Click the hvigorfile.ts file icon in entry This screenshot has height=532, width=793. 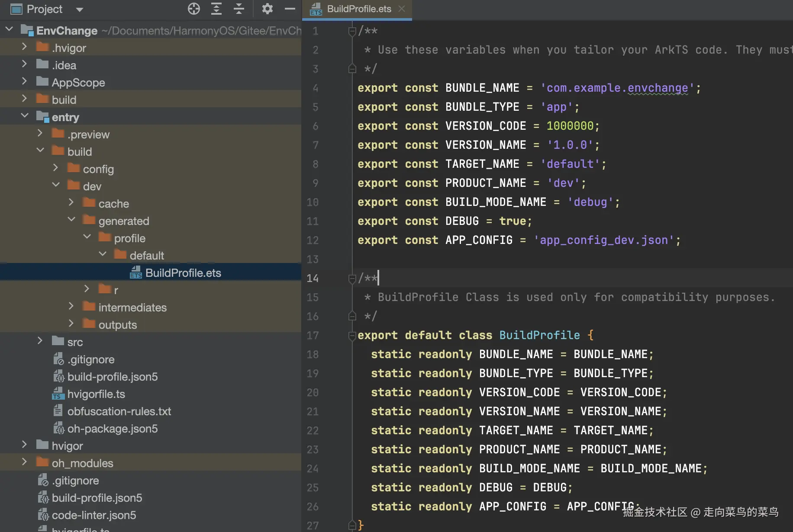click(x=58, y=394)
